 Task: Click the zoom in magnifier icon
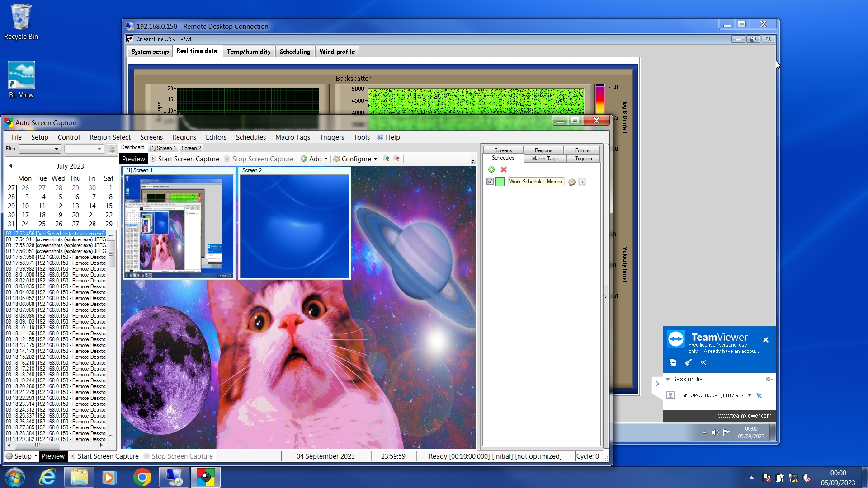pos(386,159)
